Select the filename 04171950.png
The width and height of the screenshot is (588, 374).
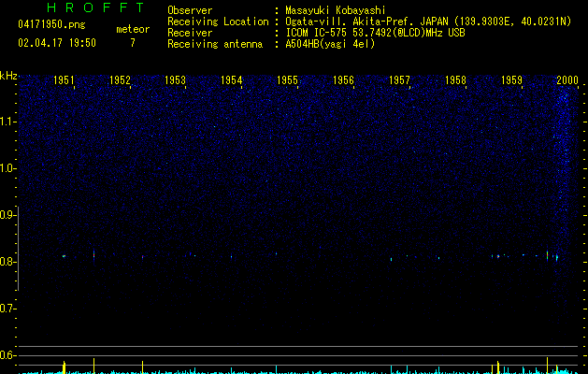51,24
